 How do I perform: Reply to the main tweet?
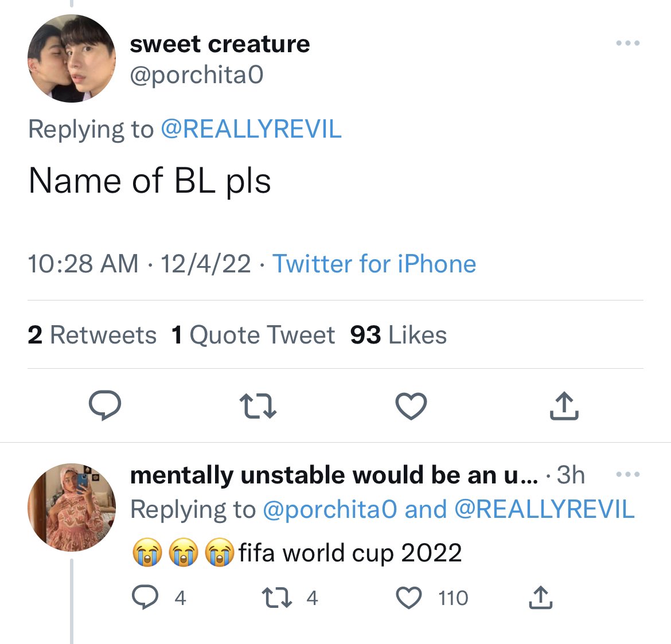point(104,405)
